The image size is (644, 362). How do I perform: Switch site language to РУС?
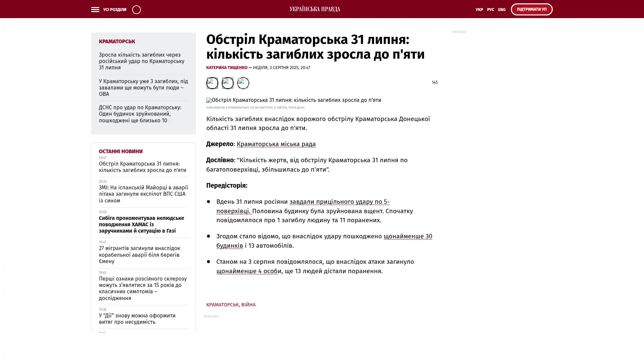[x=490, y=10]
